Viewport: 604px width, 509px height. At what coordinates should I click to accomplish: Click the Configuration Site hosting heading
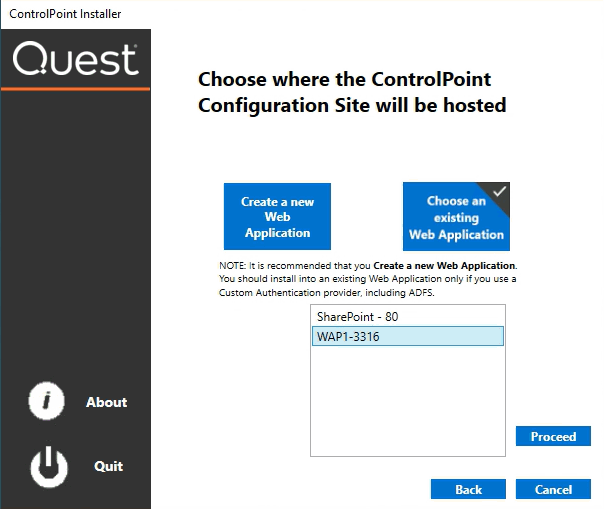pos(352,92)
